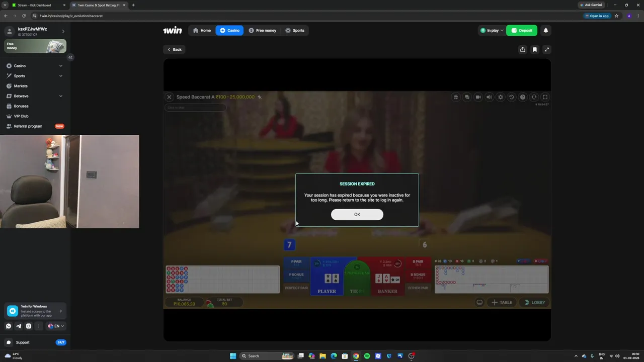Open the account profile ksxPZJwMfWz
The width and height of the screenshot is (644, 362).
35,31
